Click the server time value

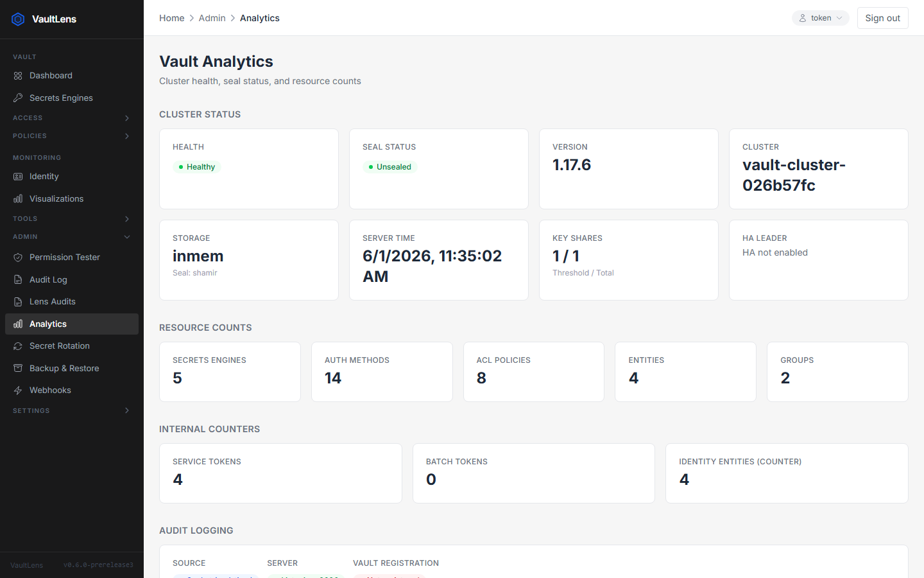[x=432, y=267]
